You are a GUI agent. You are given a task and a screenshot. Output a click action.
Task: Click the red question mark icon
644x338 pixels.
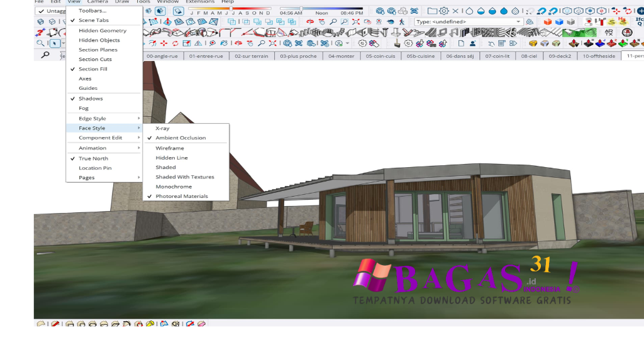click(40, 33)
